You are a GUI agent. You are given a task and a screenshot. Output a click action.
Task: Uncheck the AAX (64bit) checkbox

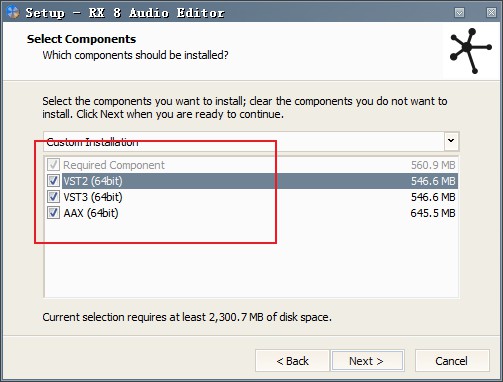(53, 213)
